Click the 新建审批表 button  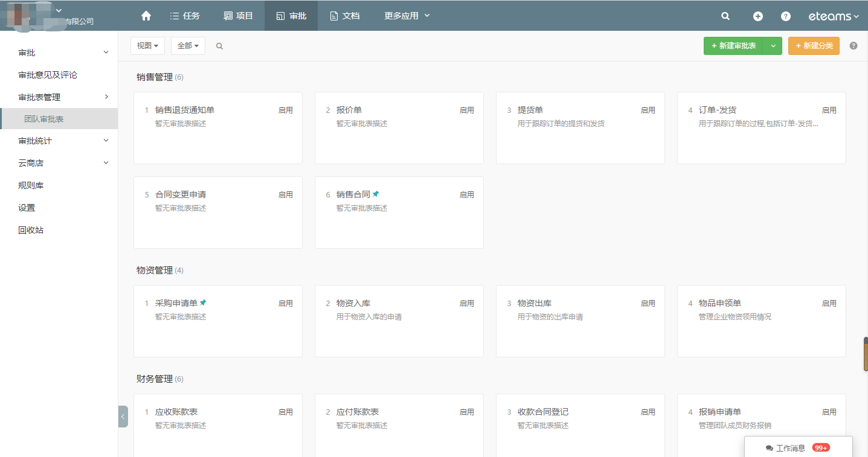point(733,46)
